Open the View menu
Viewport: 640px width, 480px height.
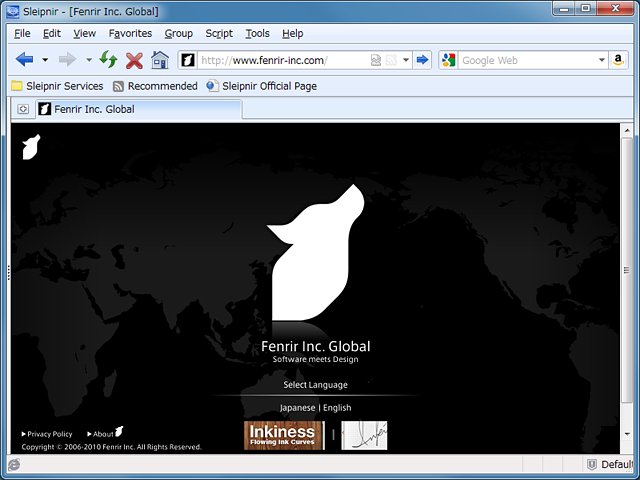click(x=84, y=33)
